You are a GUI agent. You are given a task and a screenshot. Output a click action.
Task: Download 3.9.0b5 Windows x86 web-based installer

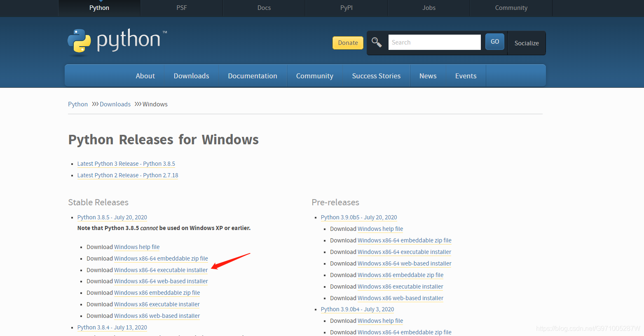tap(400, 298)
